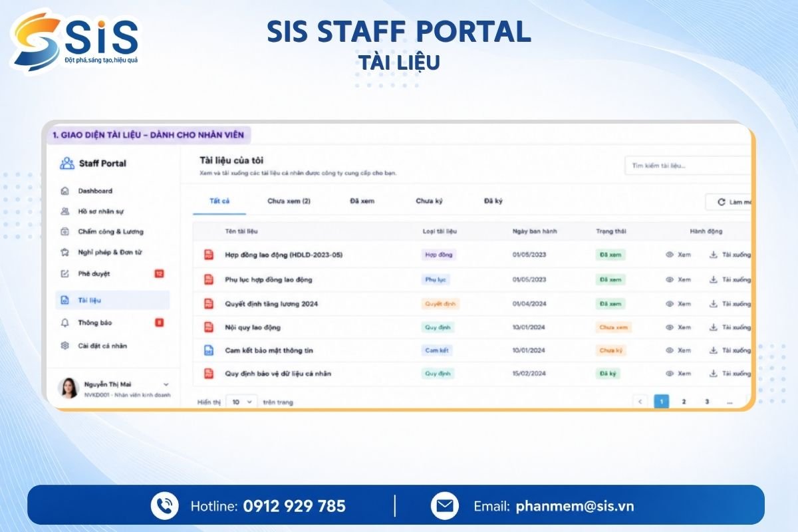Go to Chấm công & Lương
Image resolution: width=798 pixels, height=532 pixels.
[x=110, y=231]
